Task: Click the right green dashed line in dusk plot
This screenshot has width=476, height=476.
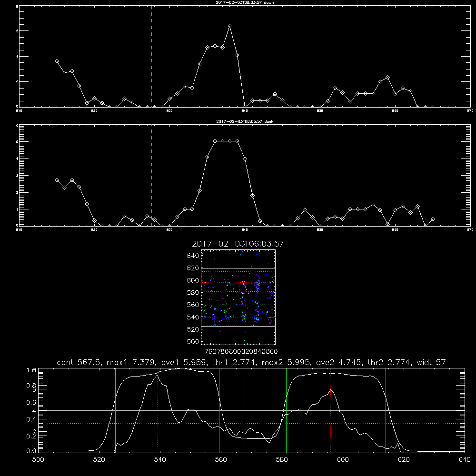Action: click(x=263, y=176)
